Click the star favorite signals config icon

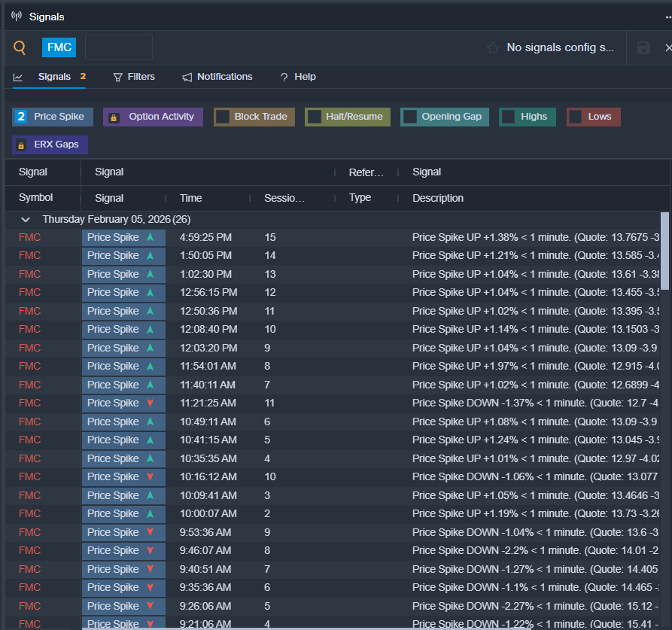pos(493,48)
